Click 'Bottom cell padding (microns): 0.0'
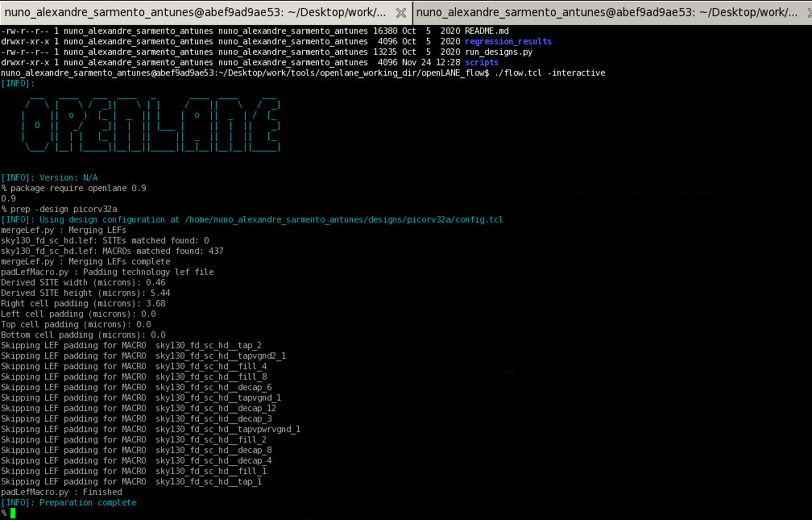The height and width of the screenshot is (520, 812). point(83,335)
